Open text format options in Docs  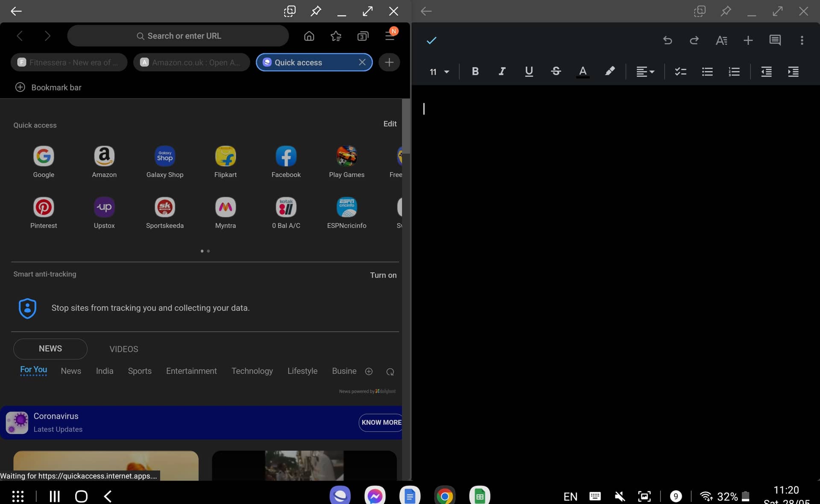pyautogui.click(x=721, y=40)
